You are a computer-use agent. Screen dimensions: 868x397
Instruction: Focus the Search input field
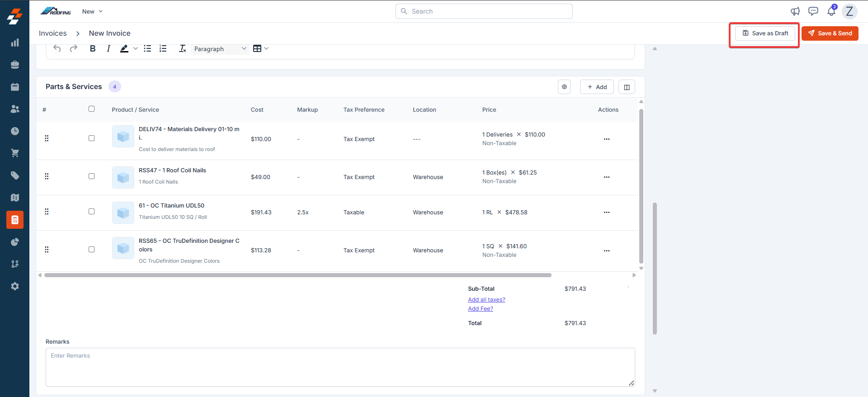(x=484, y=11)
